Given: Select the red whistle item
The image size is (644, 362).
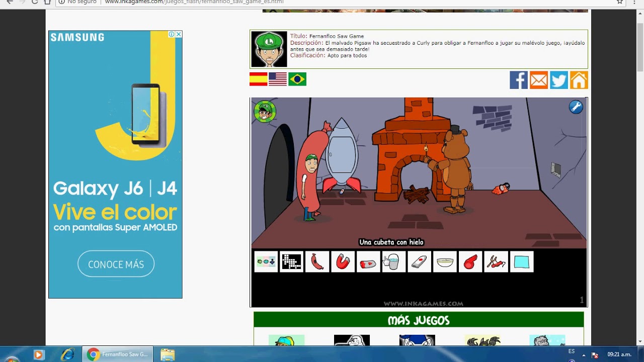Looking at the screenshot, I should pos(470,262).
